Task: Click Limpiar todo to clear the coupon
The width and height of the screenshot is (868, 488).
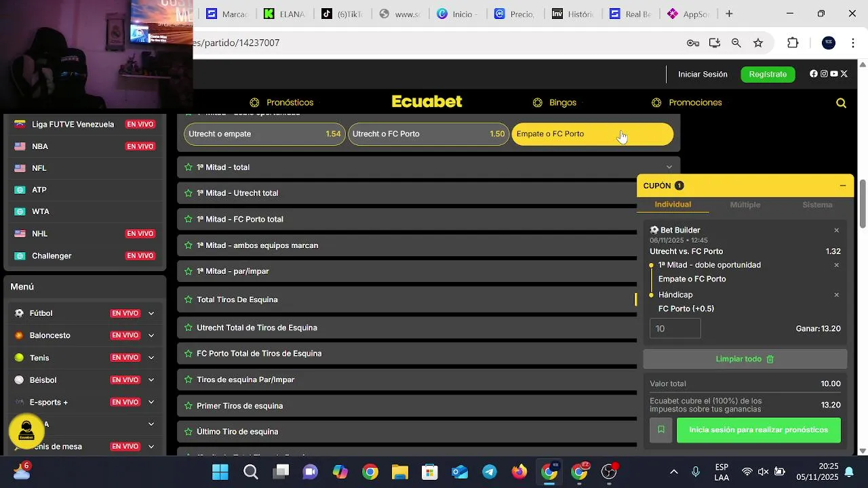Action: click(745, 359)
